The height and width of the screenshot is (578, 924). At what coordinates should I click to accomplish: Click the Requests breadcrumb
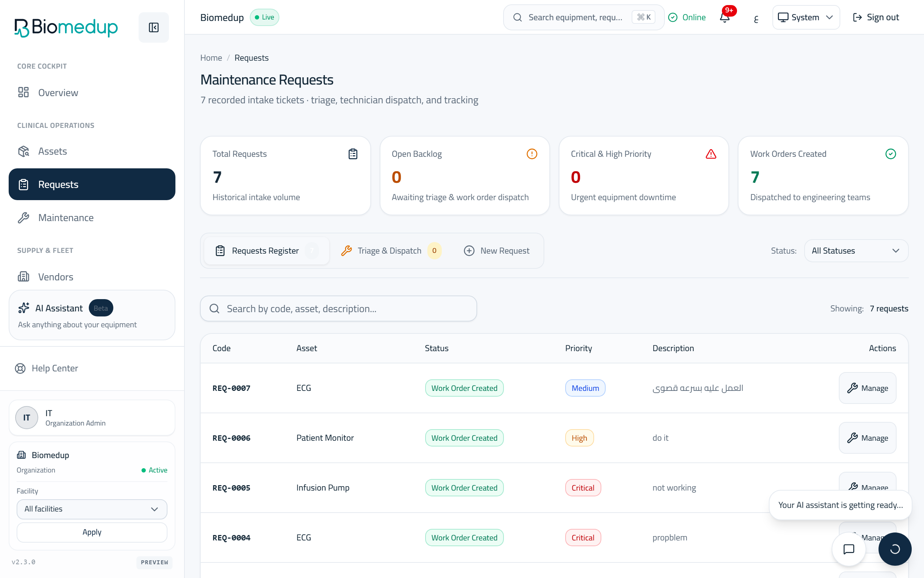click(252, 58)
